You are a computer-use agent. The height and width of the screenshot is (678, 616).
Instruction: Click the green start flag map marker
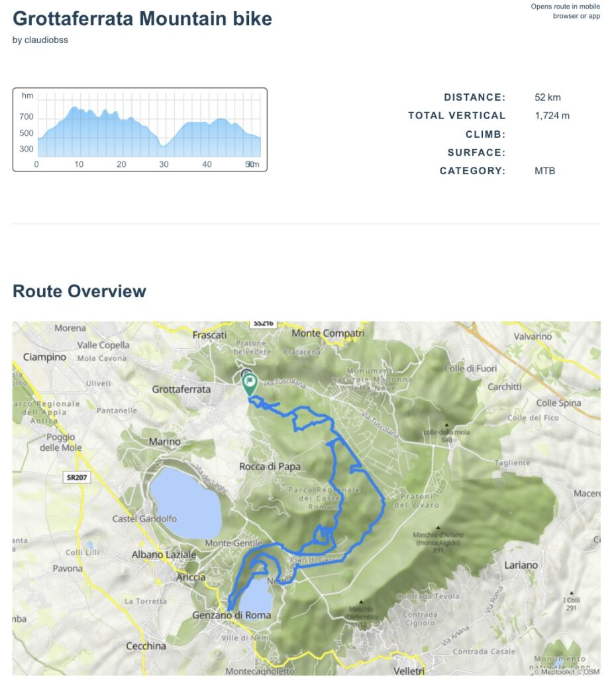(x=250, y=383)
